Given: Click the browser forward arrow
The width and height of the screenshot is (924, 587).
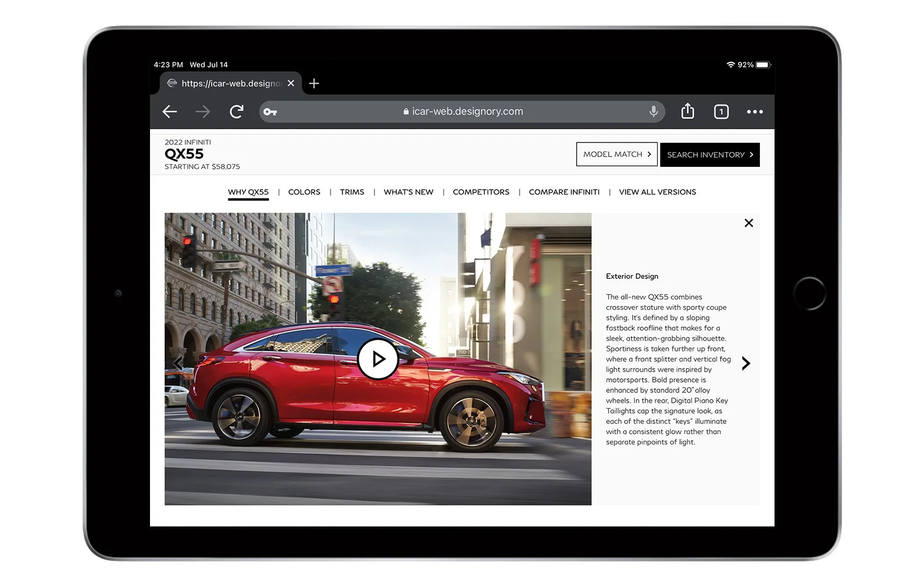Looking at the screenshot, I should [x=203, y=111].
